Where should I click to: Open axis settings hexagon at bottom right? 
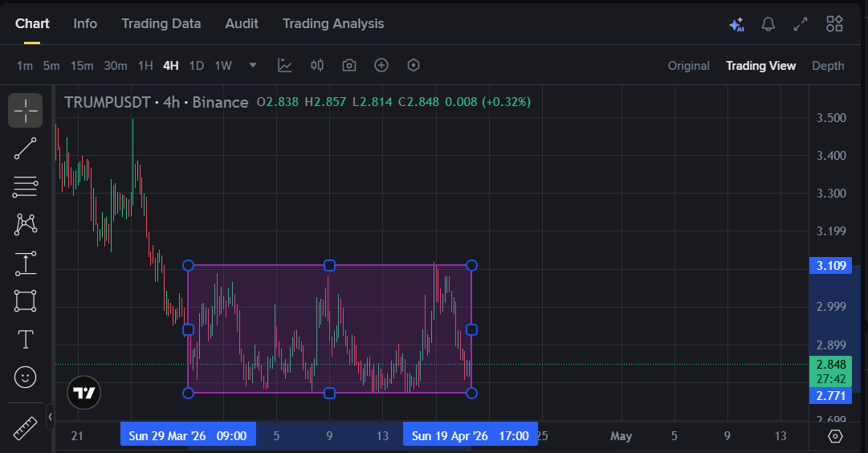pos(835,436)
